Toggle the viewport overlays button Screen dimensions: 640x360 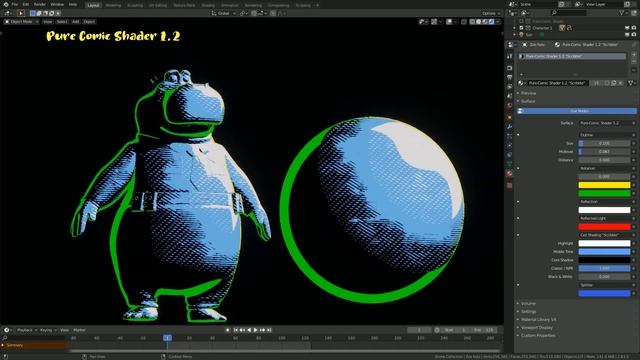point(449,22)
